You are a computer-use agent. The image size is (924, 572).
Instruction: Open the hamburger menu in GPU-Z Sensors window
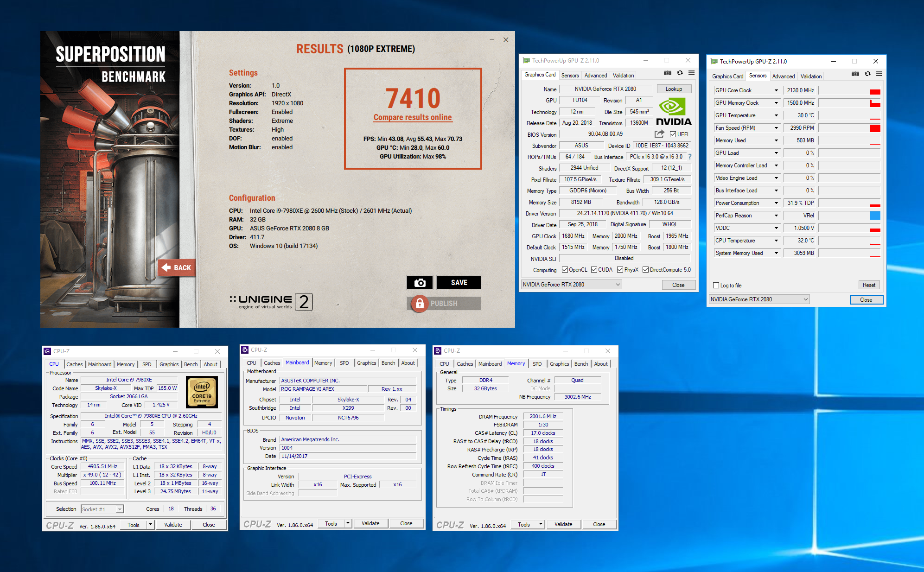click(x=879, y=74)
